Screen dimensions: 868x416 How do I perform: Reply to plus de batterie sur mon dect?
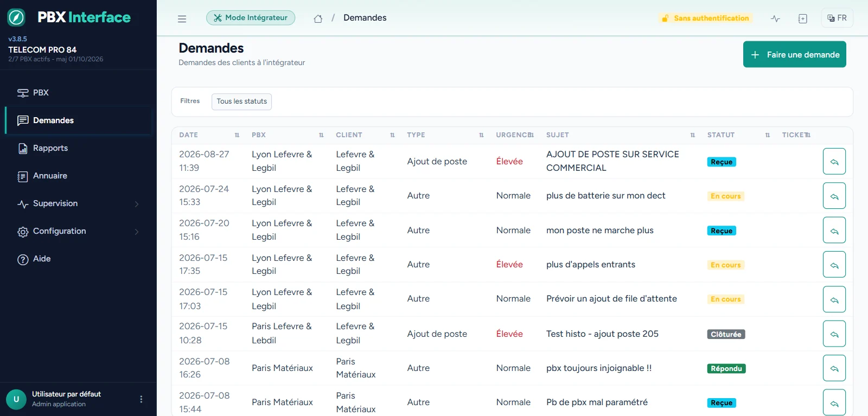pyautogui.click(x=834, y=196)
